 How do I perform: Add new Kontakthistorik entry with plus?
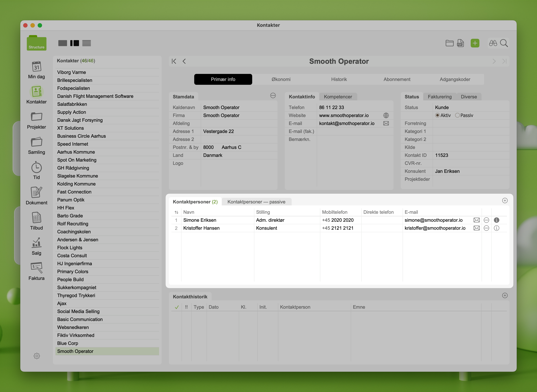coord(505,296)
